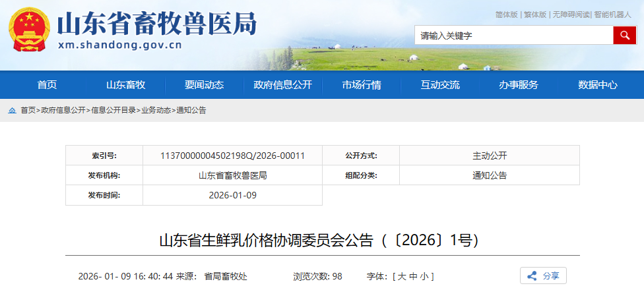Go to 要闻动态 section

click(x=204, y=85)
